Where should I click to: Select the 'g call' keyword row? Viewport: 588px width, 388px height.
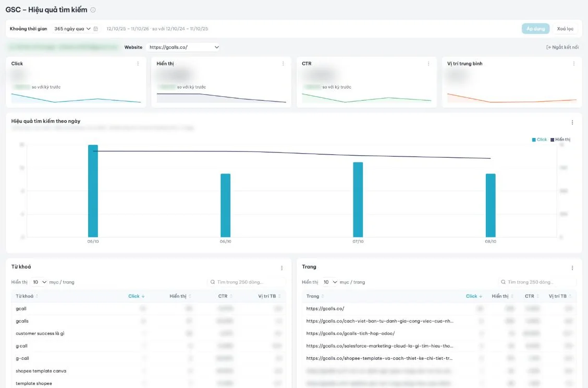coord(149,346)
